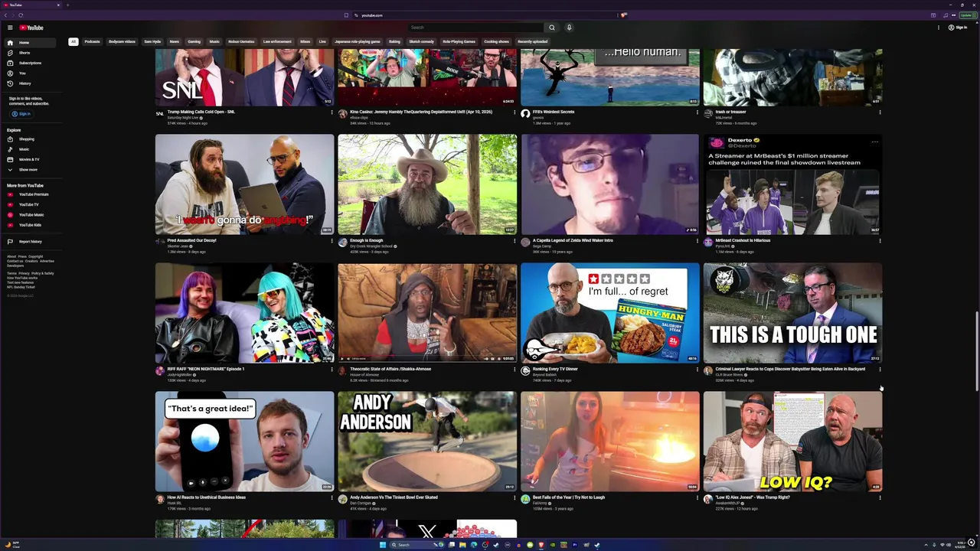Open Movies & TV under Explore
Screen dimensions: 980x551
click(31, 159)
